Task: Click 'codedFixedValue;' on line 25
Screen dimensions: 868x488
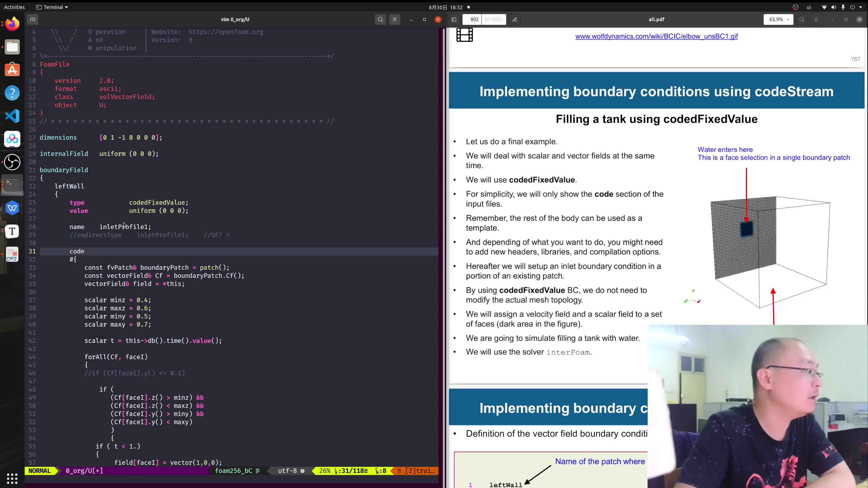Action: [158, 202]
